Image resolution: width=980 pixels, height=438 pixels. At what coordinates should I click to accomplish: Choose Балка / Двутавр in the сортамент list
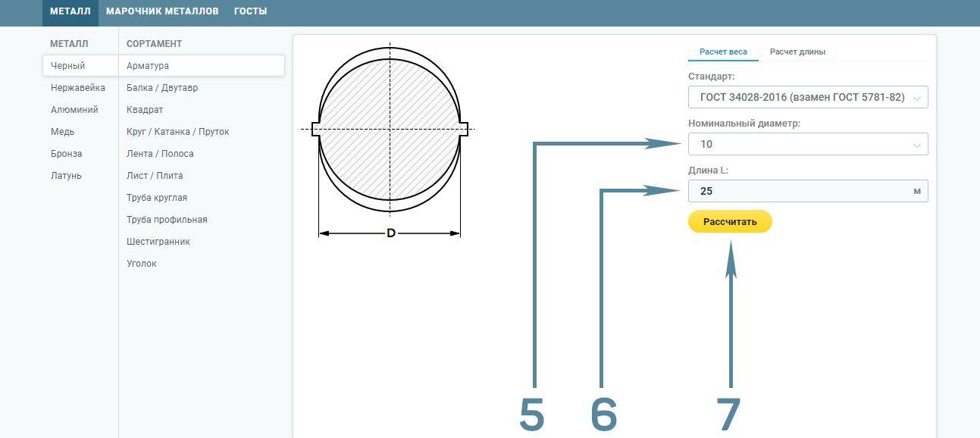point(162,88)
